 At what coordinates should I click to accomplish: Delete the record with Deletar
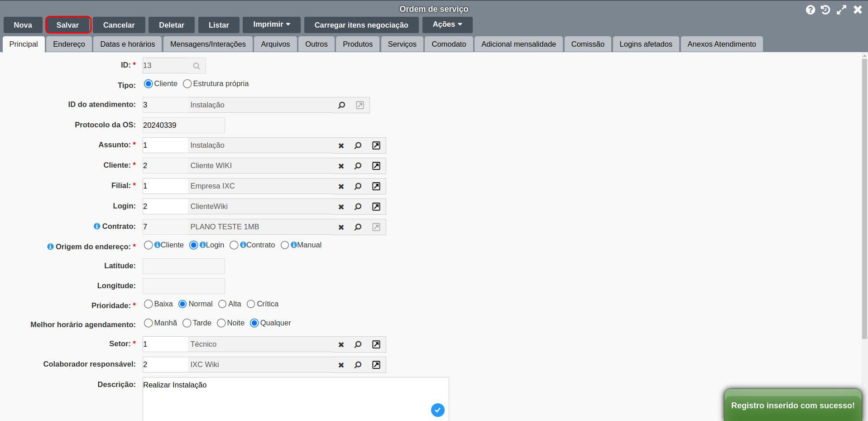tap(172, 25)
